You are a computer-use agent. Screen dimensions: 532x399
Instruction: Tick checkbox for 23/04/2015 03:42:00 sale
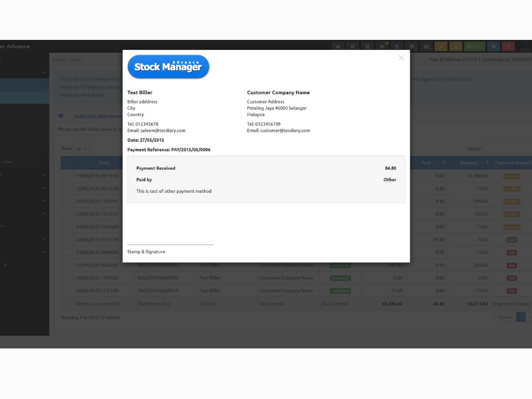tap(67, 239)
